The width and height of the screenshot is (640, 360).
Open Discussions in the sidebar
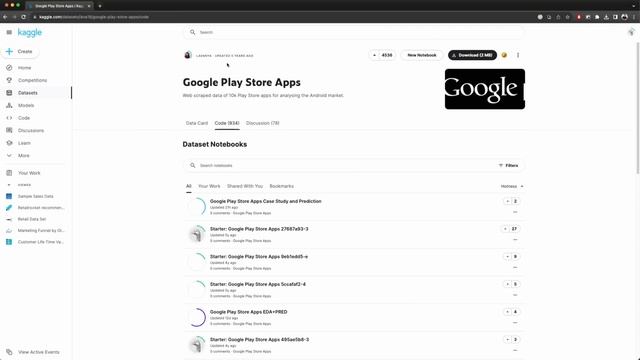point(31,131)
